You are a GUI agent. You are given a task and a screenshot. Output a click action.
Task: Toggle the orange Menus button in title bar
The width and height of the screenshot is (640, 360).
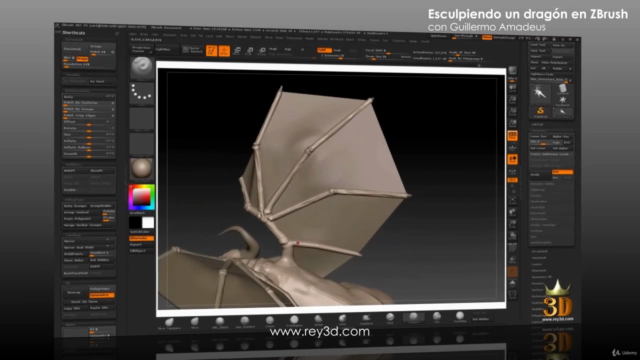point(487,38)
